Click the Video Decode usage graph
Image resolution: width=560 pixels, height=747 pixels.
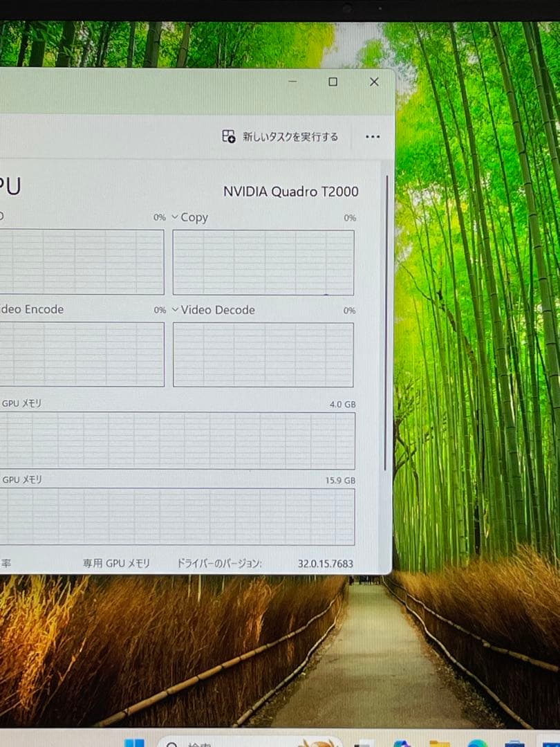tap(263, 354)
